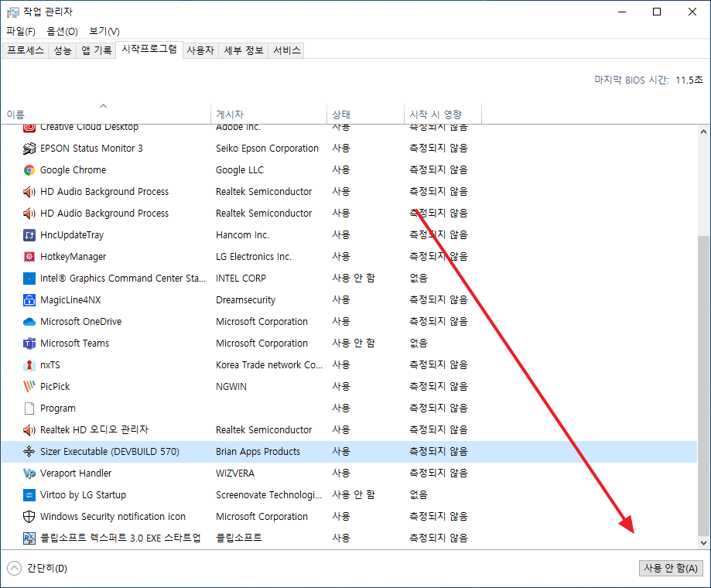Click publisher text 'Seiko Epson Corporation'

[267, 149]
